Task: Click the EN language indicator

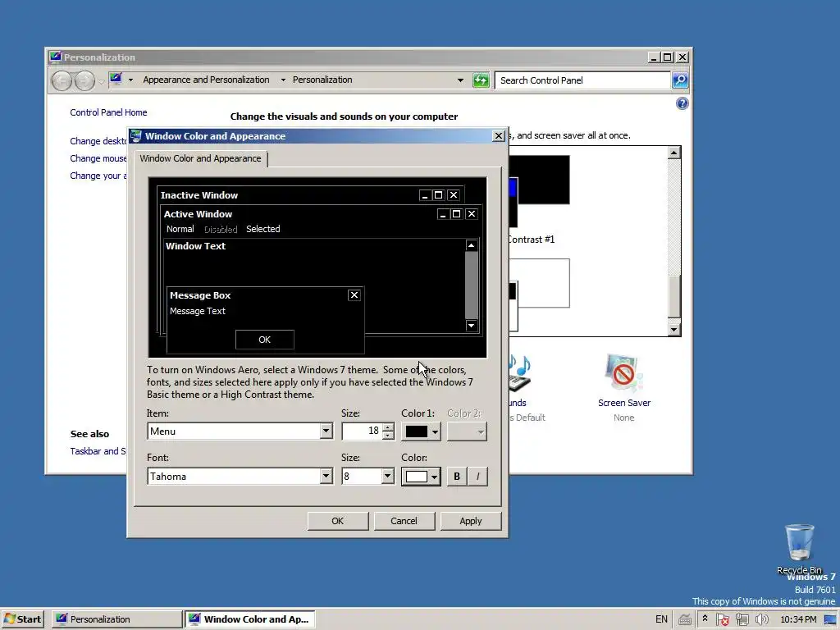Action: click(x=662, y=619)
